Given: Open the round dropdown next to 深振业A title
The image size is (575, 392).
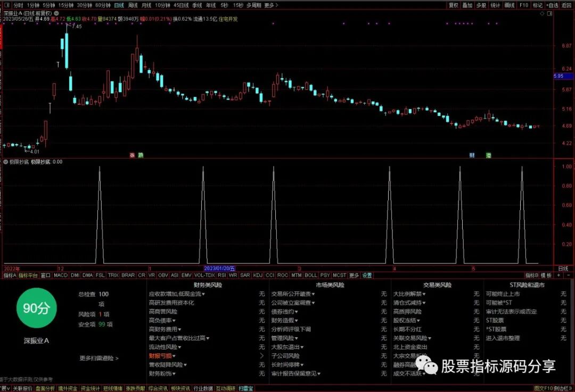Looking at the screenshot, I should [x=56, y=13].
